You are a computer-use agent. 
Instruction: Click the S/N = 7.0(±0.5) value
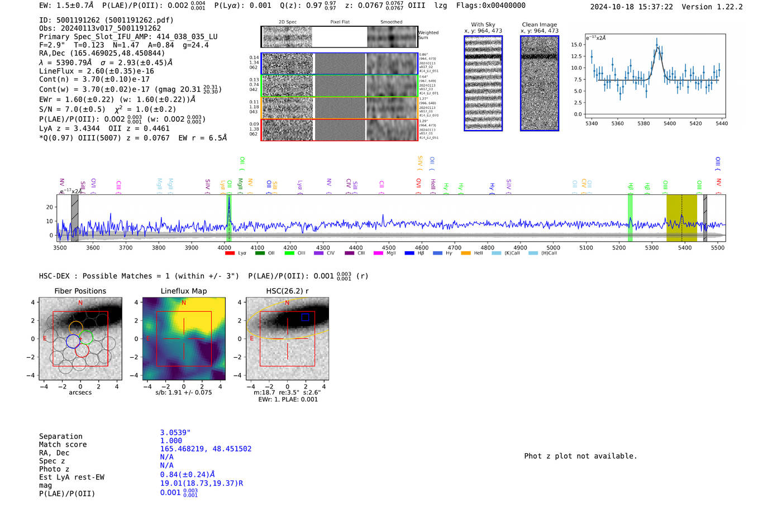click(72, 109)
